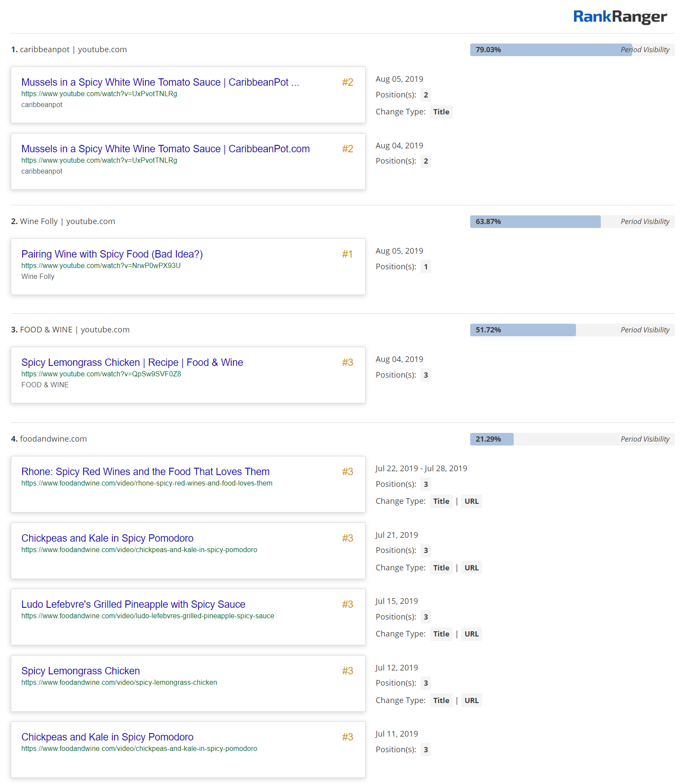Open the Rhone Spicy Red Wines link
Screen dimensions: 687x784
point(145,472)
